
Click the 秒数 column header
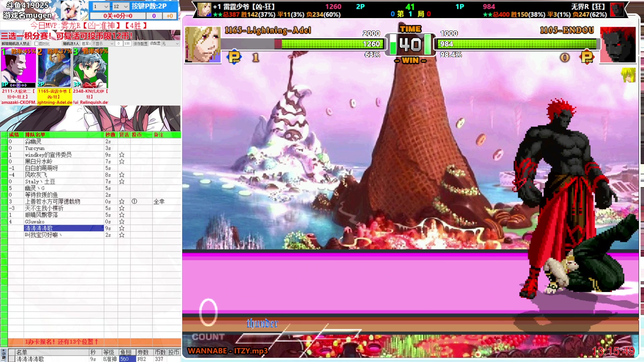pos(110,134)
